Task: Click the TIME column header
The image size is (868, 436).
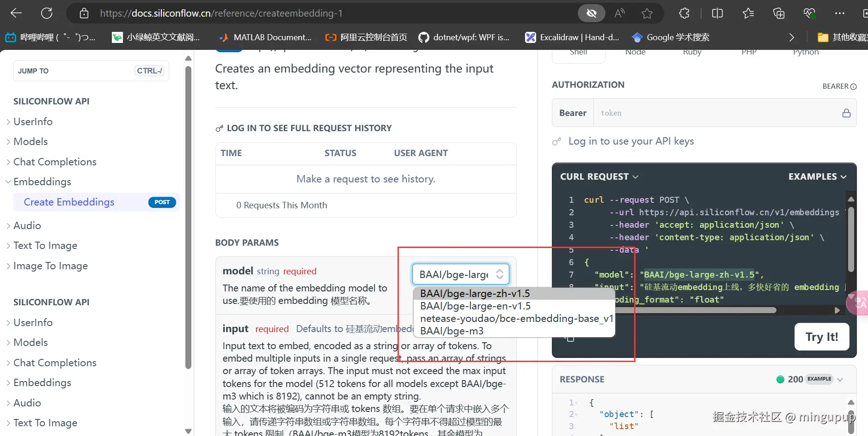Action: click(231, 153)
